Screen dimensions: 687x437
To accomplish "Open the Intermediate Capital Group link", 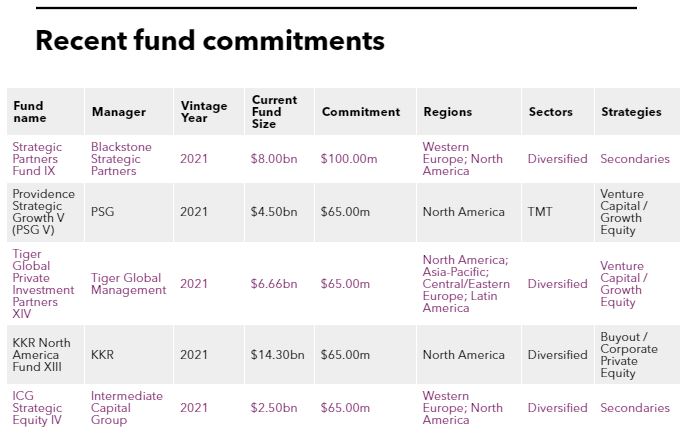I will click(127, 408).
